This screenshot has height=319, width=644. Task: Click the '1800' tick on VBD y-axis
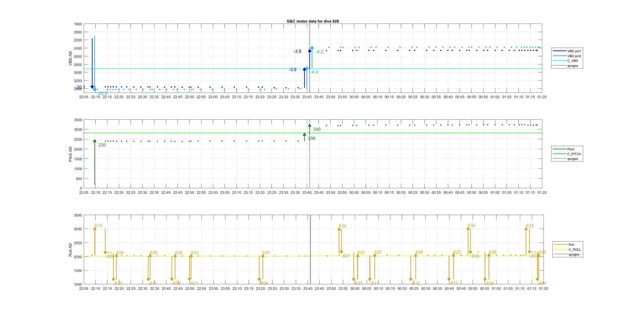(x=77, y=24)
